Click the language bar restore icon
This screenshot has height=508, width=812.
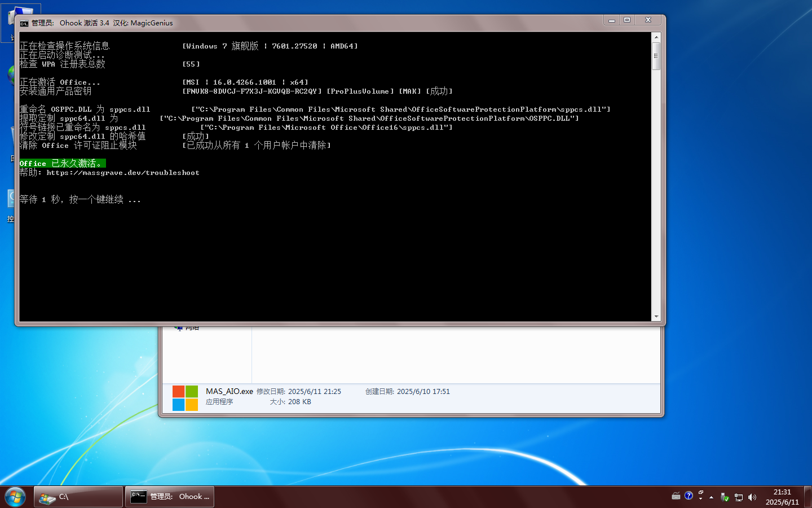click(x=701, y=493)
